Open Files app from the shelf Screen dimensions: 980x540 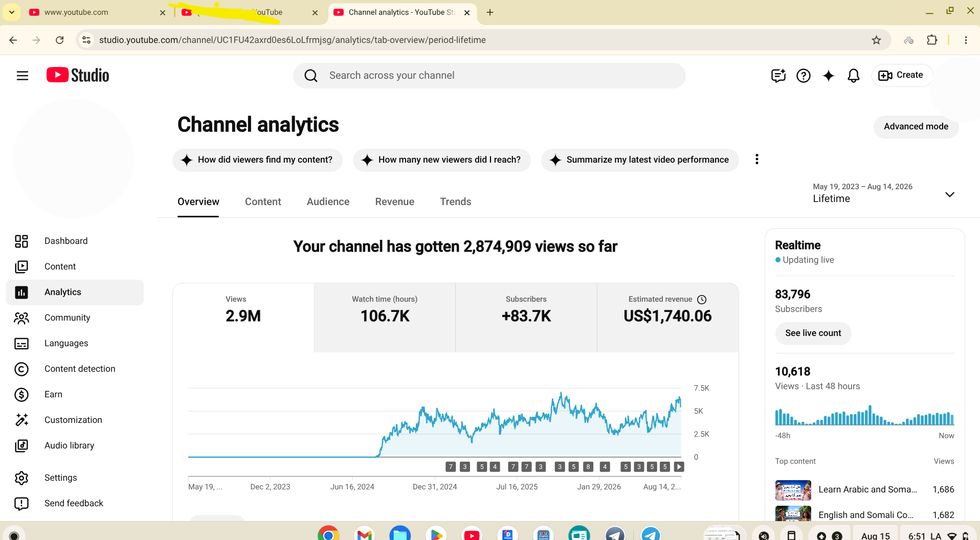coord(400,534)
